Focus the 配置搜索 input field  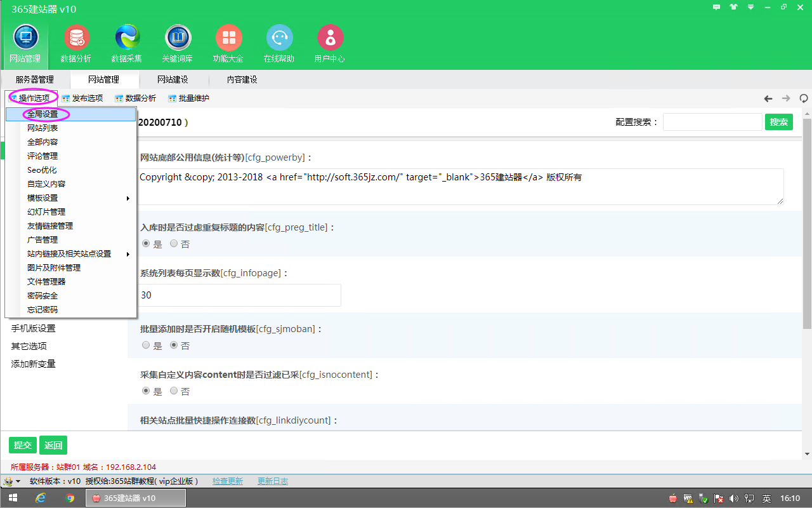click(712, 122)
